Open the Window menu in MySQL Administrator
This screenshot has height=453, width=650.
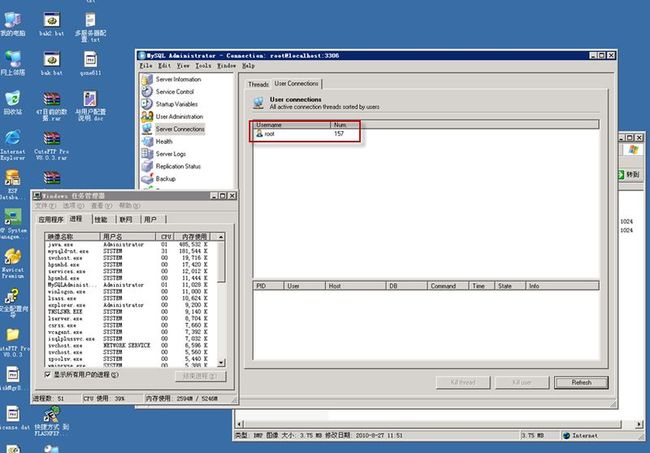[x=226, y=65]
